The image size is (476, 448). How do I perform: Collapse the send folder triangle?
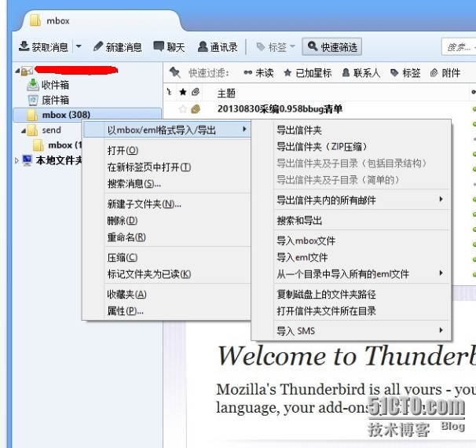pos(24,131)
